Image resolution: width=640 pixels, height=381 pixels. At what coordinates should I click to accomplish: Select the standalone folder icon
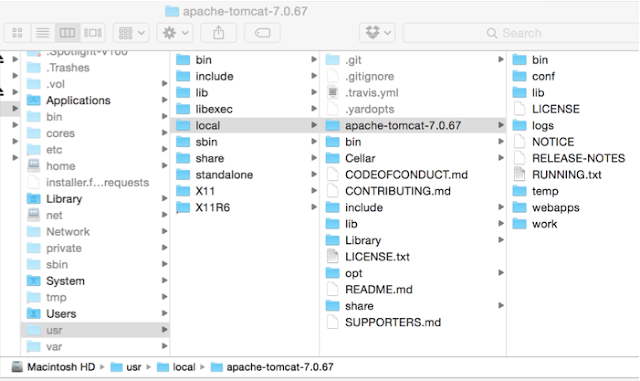183,175
